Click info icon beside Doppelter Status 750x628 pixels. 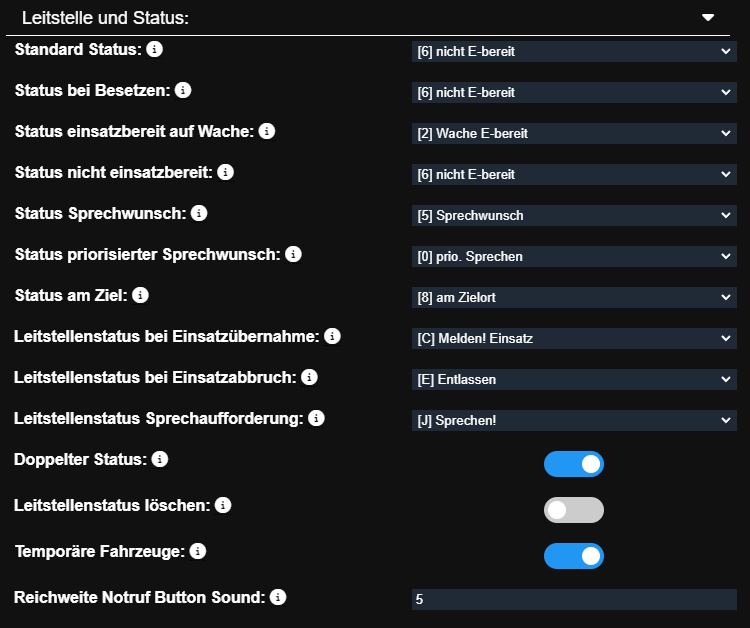point(159,459)
